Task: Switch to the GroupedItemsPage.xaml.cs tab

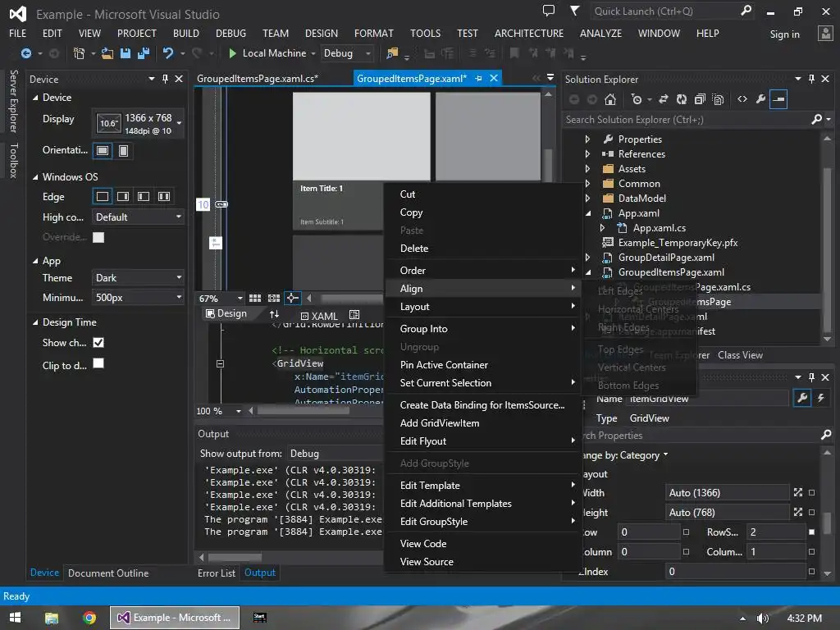Action: (258, 79)
